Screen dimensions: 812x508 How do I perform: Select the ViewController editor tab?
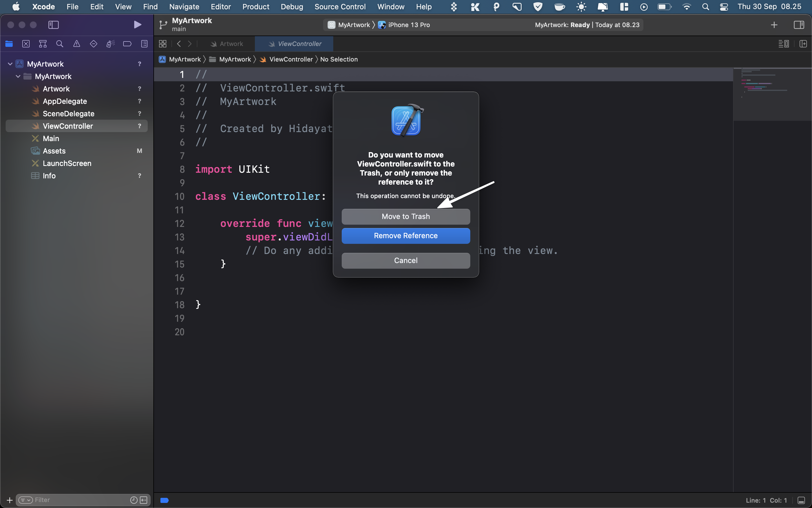(294, 44)
